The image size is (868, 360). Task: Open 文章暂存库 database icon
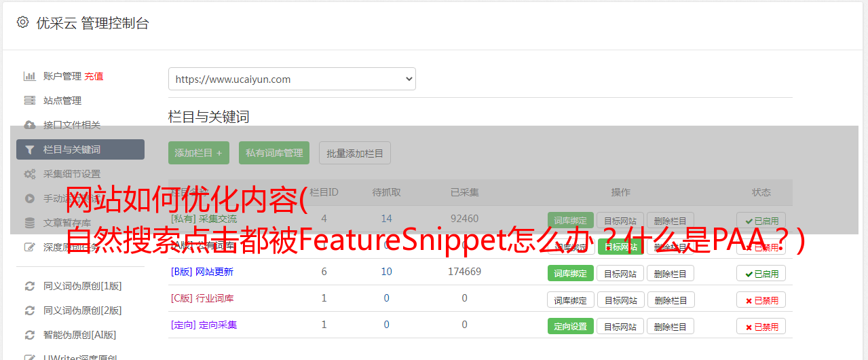click(x=29, y=223)
